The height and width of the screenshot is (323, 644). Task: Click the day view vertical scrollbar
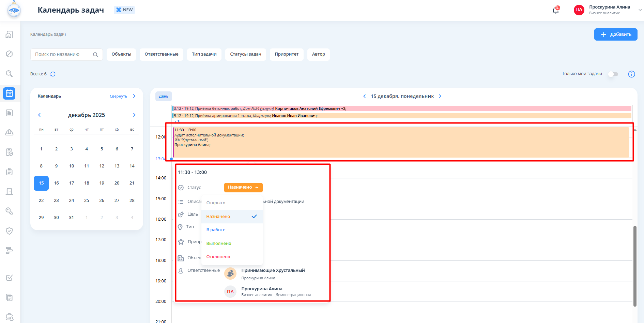point(635,266)
